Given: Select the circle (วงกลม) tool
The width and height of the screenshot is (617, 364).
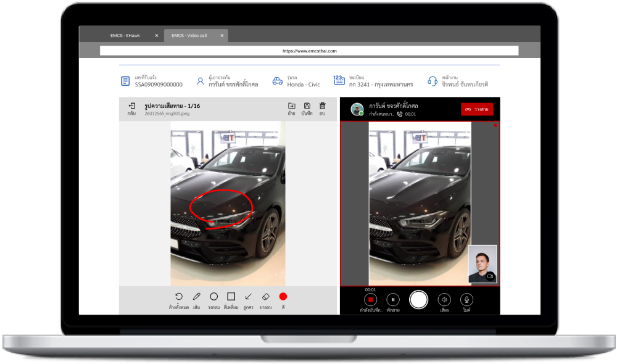Looking at the screenshot, I should point(213,296).
